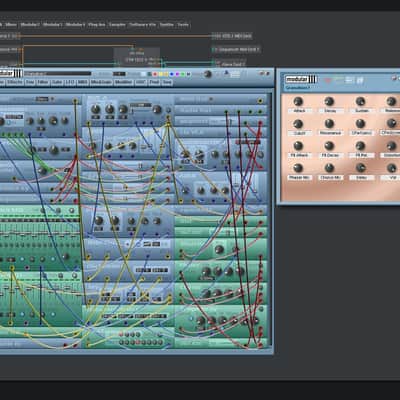Click the patch name field in modular toolbar
400x400 pixels.
(58, 74)
